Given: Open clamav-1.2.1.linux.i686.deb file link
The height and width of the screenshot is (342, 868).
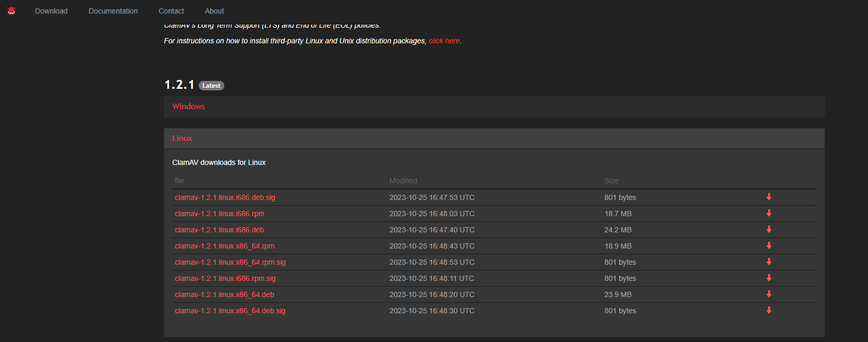Looking at the screenshot, I should [x=220, y=230].
